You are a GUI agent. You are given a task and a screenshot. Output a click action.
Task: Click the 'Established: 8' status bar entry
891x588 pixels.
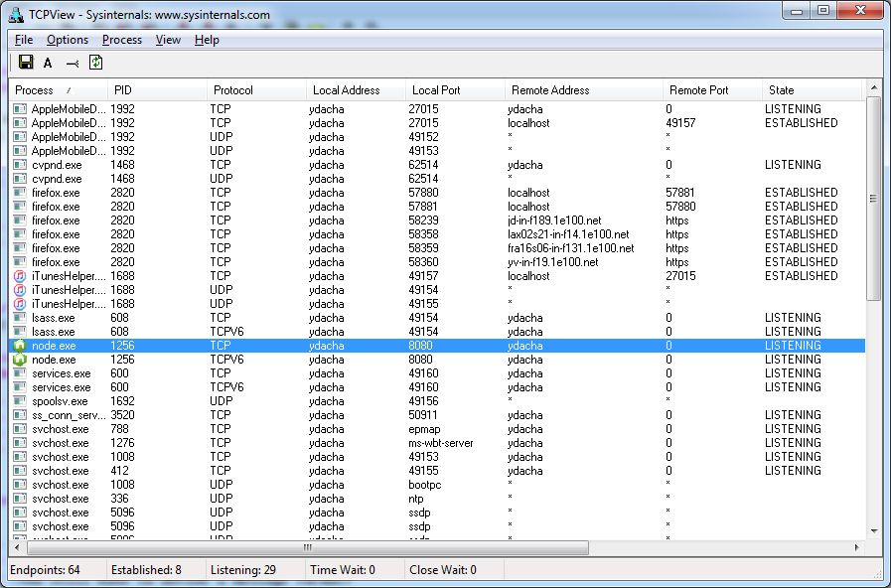tap(146, 570)
